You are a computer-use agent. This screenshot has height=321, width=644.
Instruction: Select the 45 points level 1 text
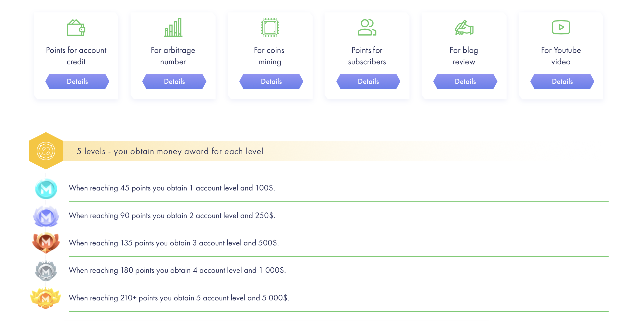coord(172,188)
